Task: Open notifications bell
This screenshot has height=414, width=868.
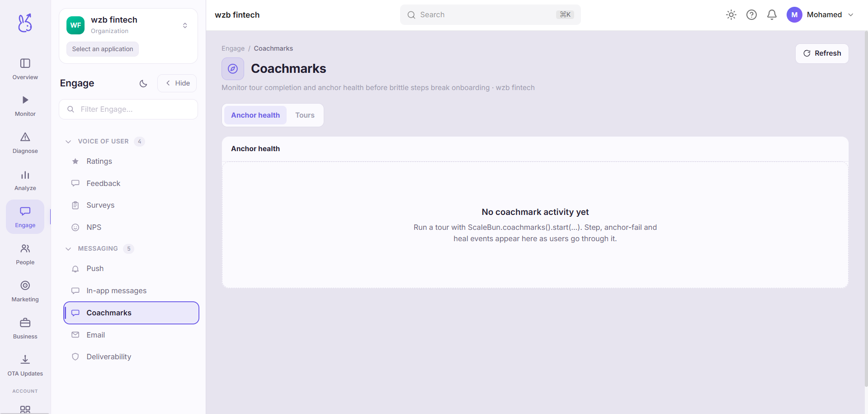Action: pyautogui.click(x=772, y=15)
